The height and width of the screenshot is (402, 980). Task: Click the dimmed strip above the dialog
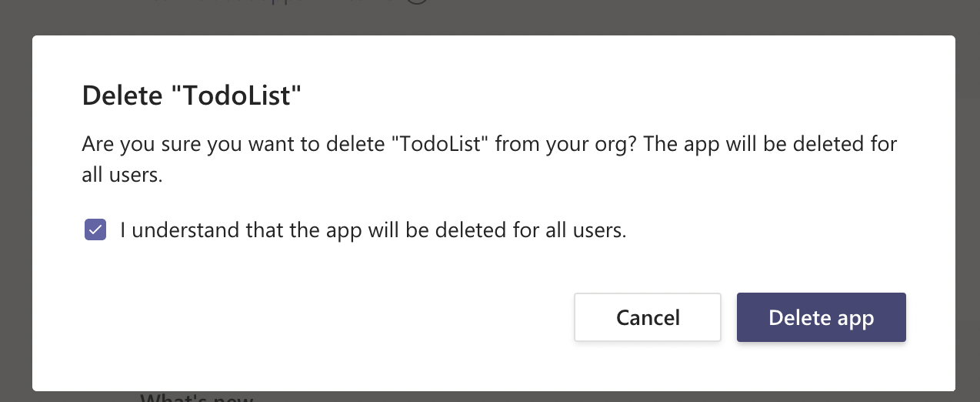[615, 17]
